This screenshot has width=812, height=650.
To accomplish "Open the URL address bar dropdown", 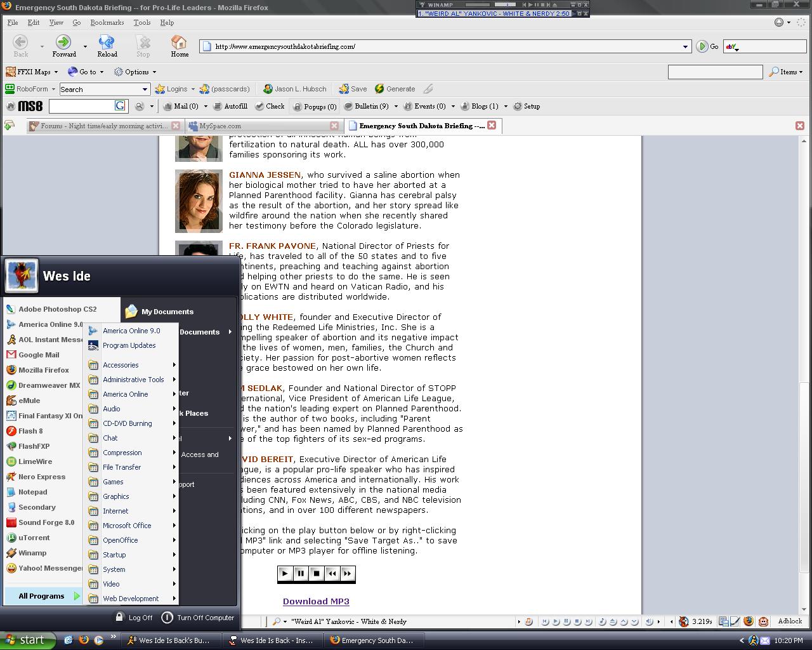I will point(685,46).
